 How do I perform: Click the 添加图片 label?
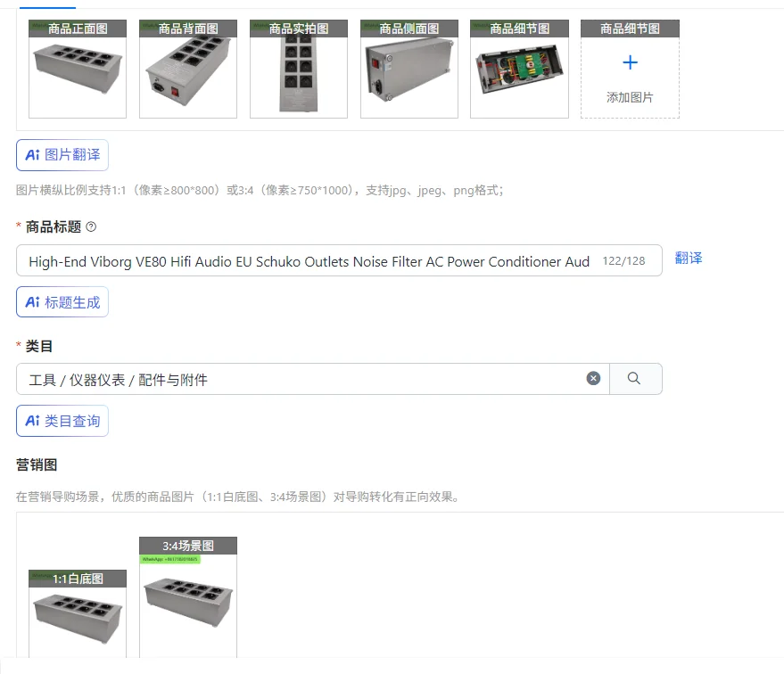[x=630, y=97]
